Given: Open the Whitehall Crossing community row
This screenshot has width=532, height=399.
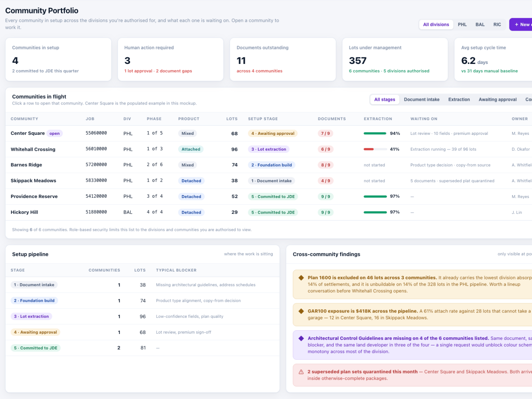Looking at the screenshot, I should pos(269,149).
